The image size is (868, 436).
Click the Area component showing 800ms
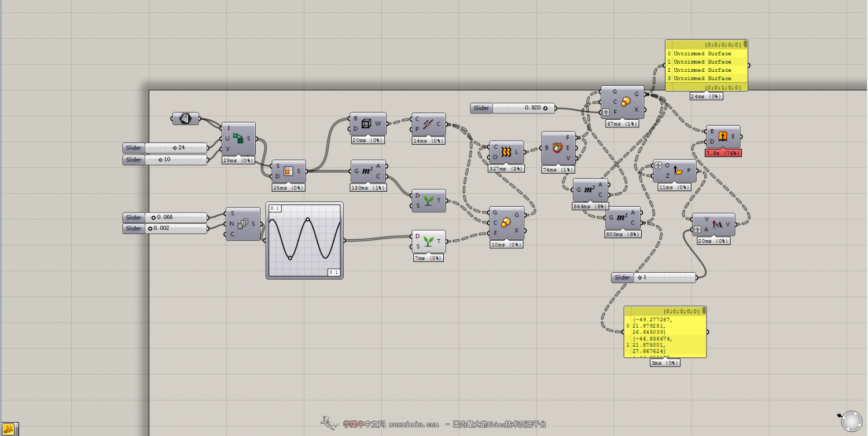click(x=623, y=218)
